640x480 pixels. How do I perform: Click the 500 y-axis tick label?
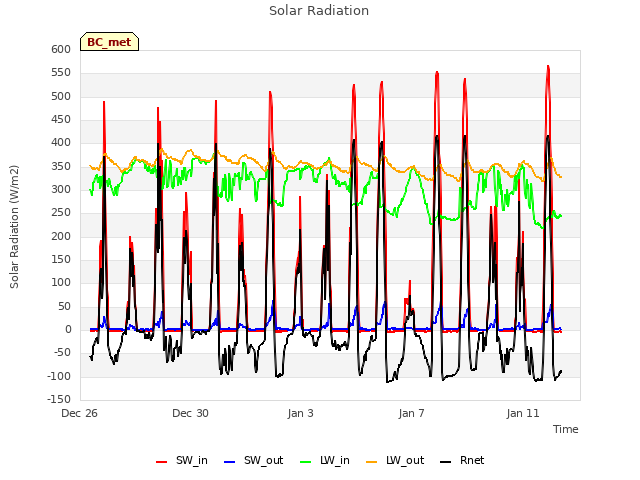point(61,96)
